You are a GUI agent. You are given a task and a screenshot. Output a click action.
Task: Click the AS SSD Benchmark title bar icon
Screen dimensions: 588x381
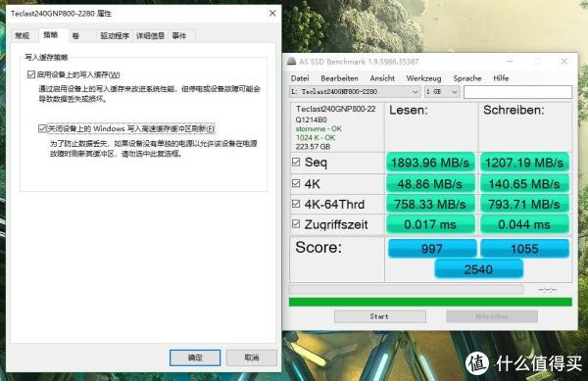[291, 62]
